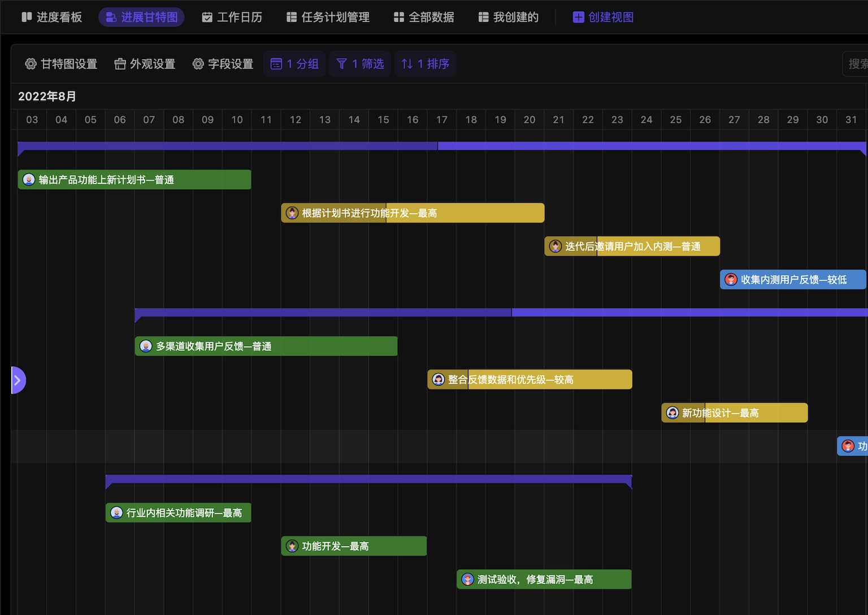Click avatar on 测试验收，修复漏洞 task
This screenshot has height=615, width=868.
[468, 579]
